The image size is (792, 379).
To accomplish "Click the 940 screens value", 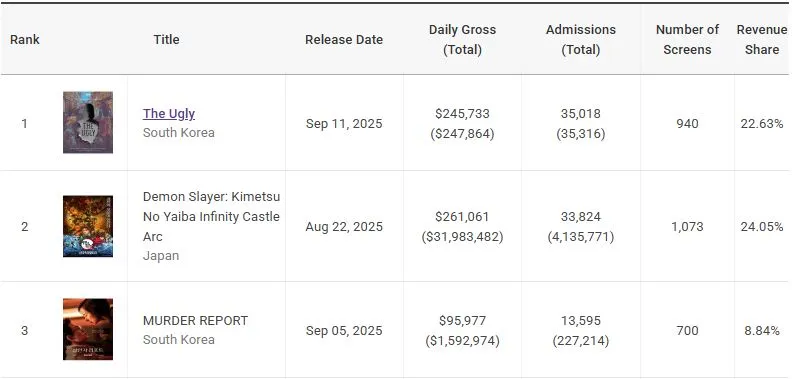I will pyautogui.click(x=687, y=124).
